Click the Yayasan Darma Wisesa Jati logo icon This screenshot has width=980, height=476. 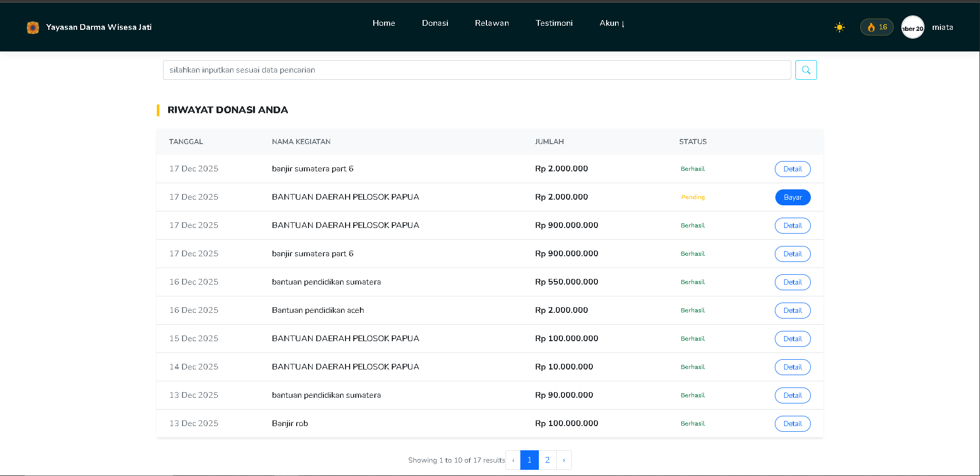(33, 27)
